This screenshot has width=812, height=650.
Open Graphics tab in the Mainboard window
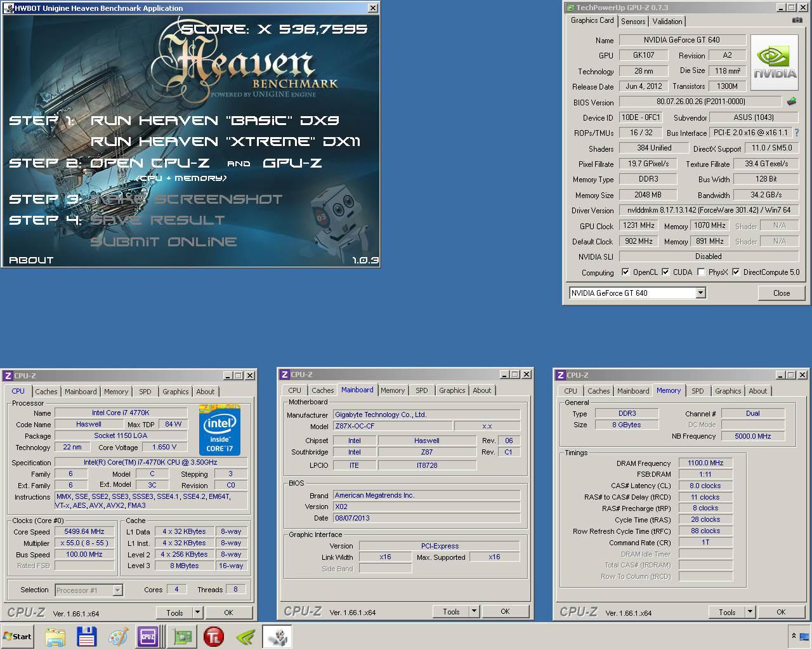(452, 390)
